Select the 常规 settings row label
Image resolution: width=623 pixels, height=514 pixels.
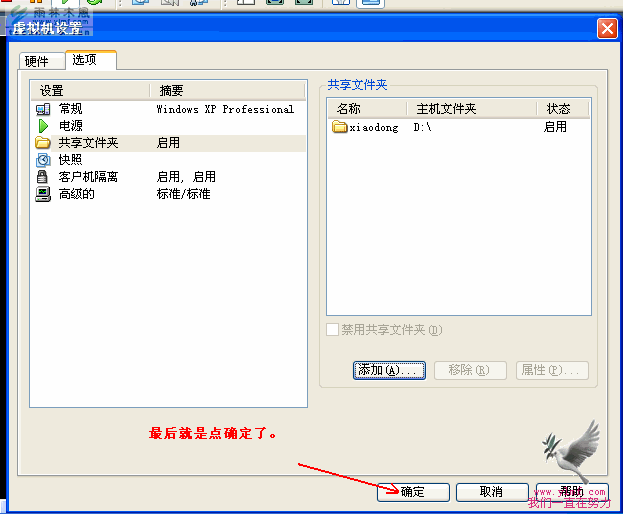(x=71, y=109)
